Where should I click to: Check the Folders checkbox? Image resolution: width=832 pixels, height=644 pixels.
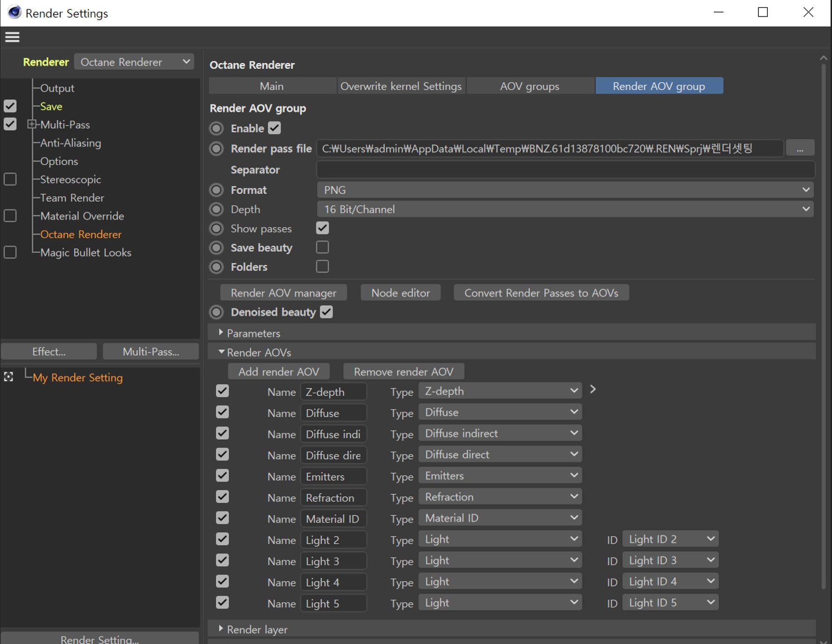(322, 266)
